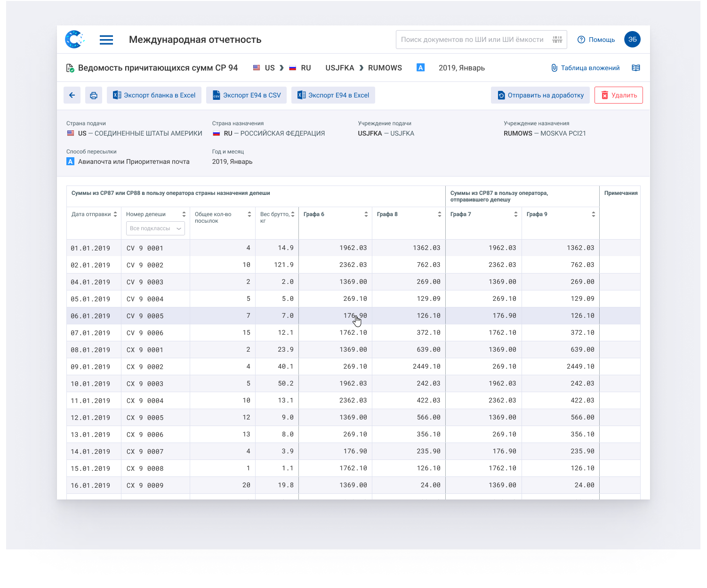Open Таблица вложений attachments table
Screen dimensions: 707x588
tap(585, 68)
